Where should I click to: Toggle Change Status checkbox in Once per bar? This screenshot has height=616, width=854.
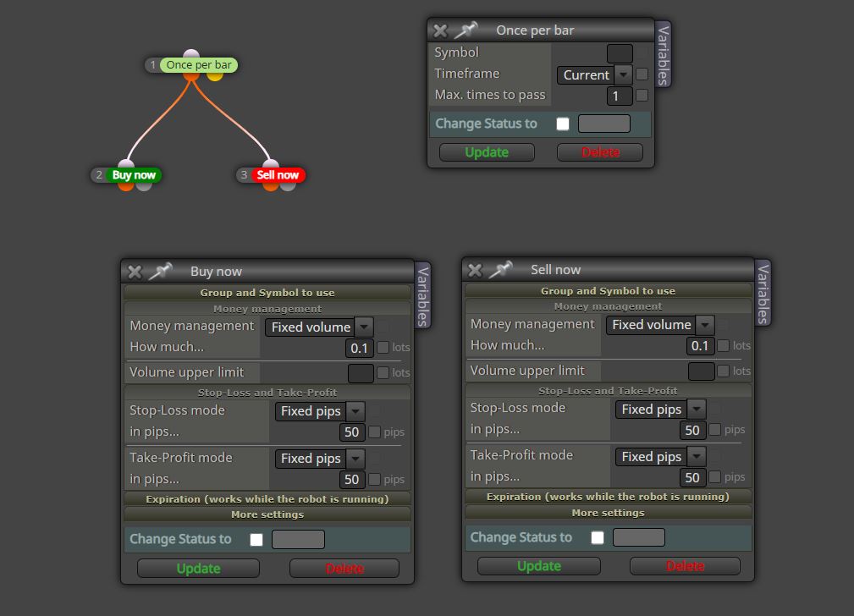click(x=563, y=124)
